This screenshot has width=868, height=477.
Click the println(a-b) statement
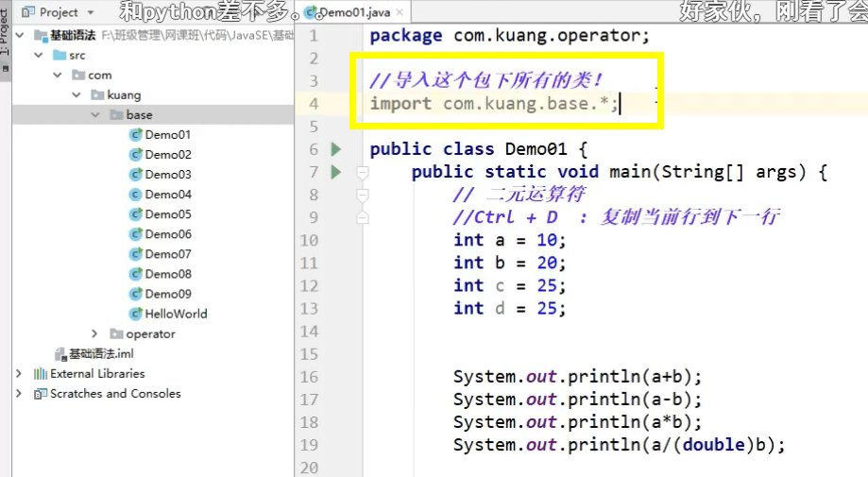click(577, 400)
